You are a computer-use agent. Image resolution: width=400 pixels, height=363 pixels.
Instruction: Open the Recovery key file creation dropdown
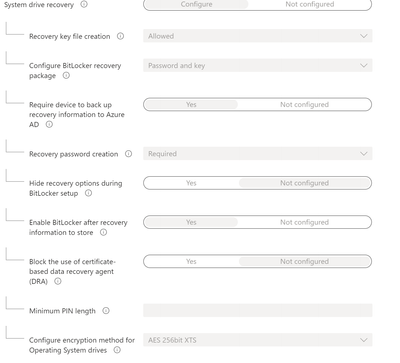point(258,36)
